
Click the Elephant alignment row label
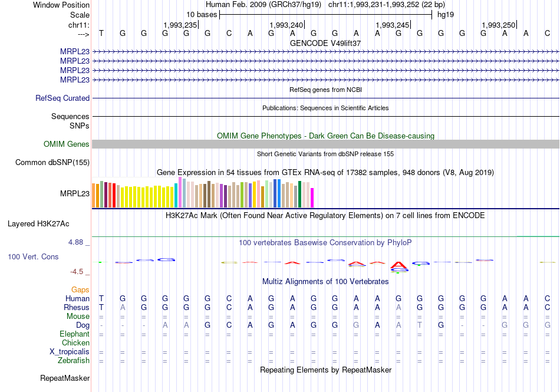[x=74, y=334]
